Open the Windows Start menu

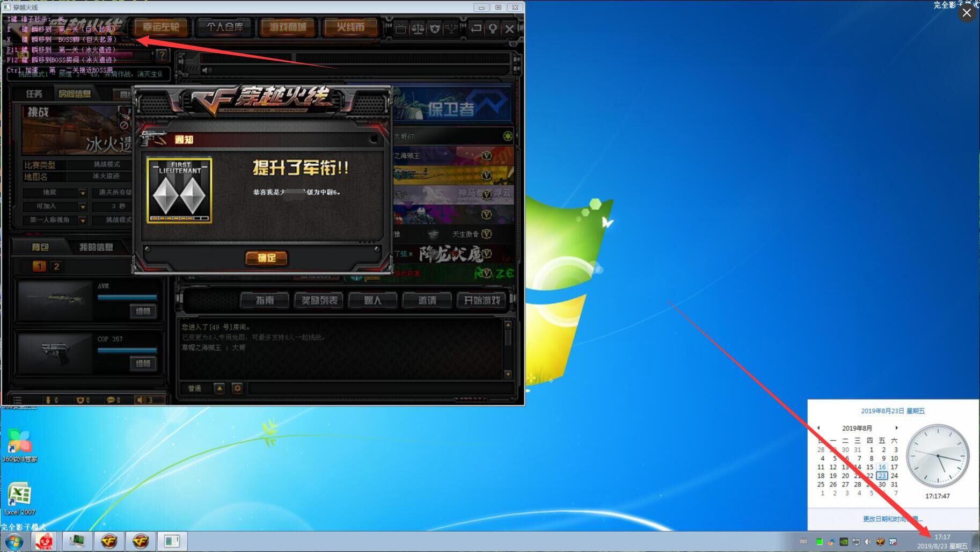click(x=14, y=541)
